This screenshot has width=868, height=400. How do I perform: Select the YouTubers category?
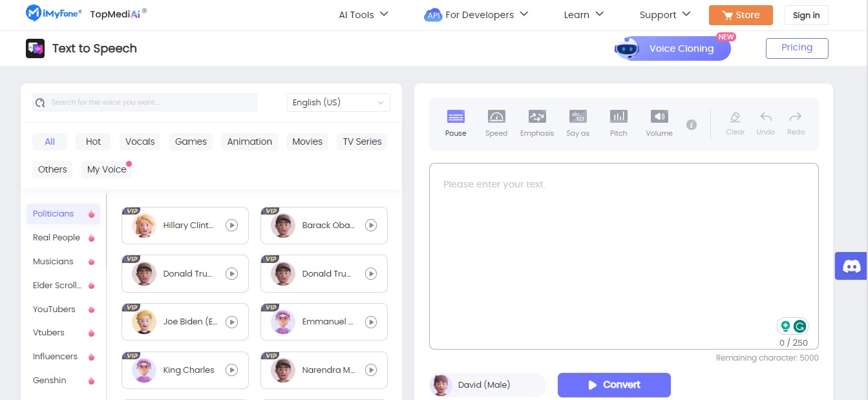63,310
